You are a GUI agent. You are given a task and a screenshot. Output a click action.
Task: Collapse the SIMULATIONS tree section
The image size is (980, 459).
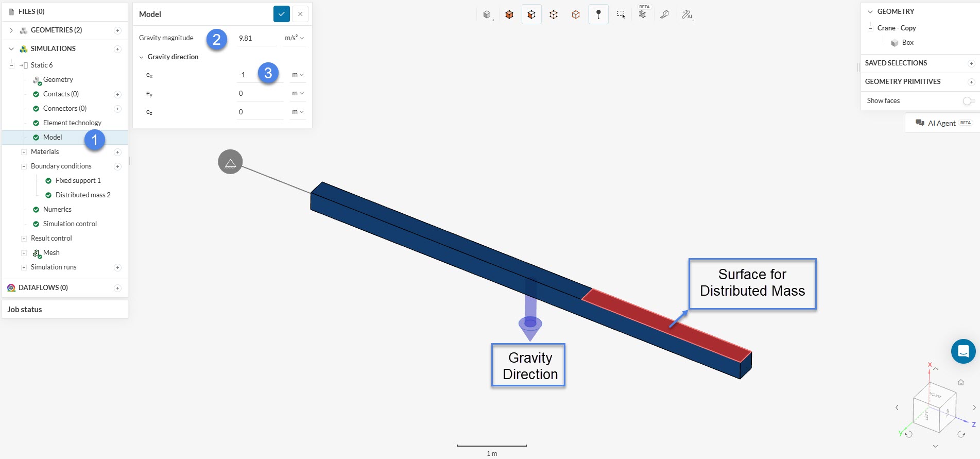point(11,49)
